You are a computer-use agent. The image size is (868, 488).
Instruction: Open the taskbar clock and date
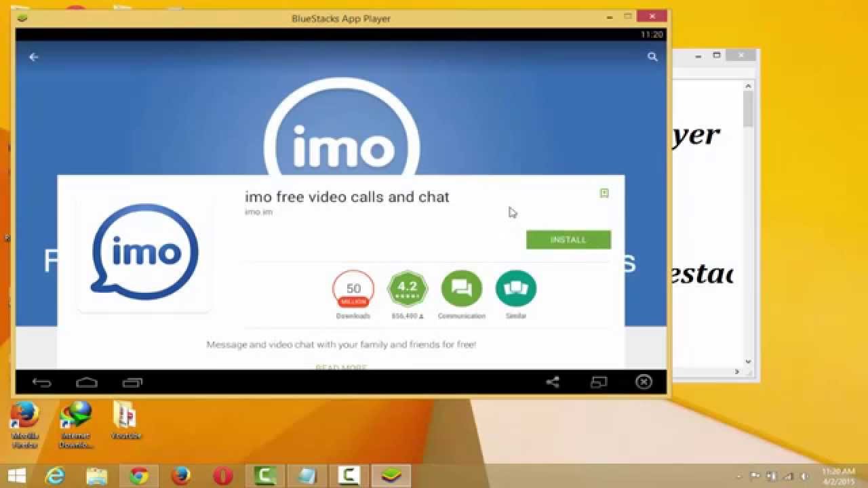(838, 476)
